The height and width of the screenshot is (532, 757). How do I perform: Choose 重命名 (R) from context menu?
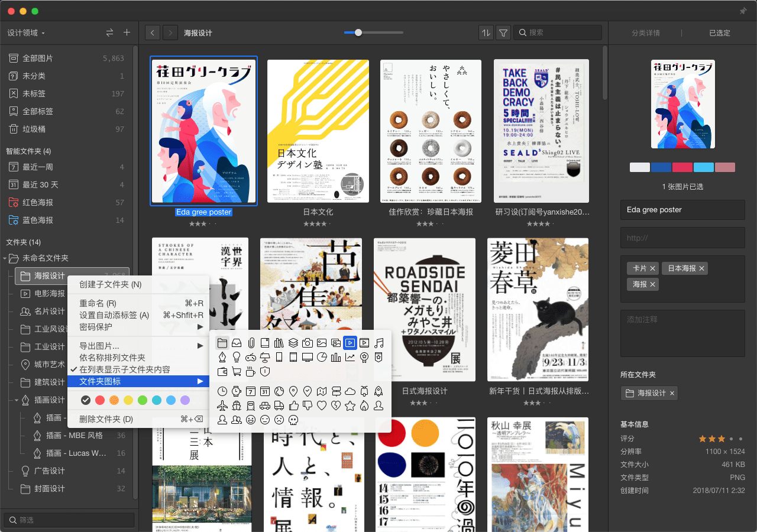tap(138, 303)
